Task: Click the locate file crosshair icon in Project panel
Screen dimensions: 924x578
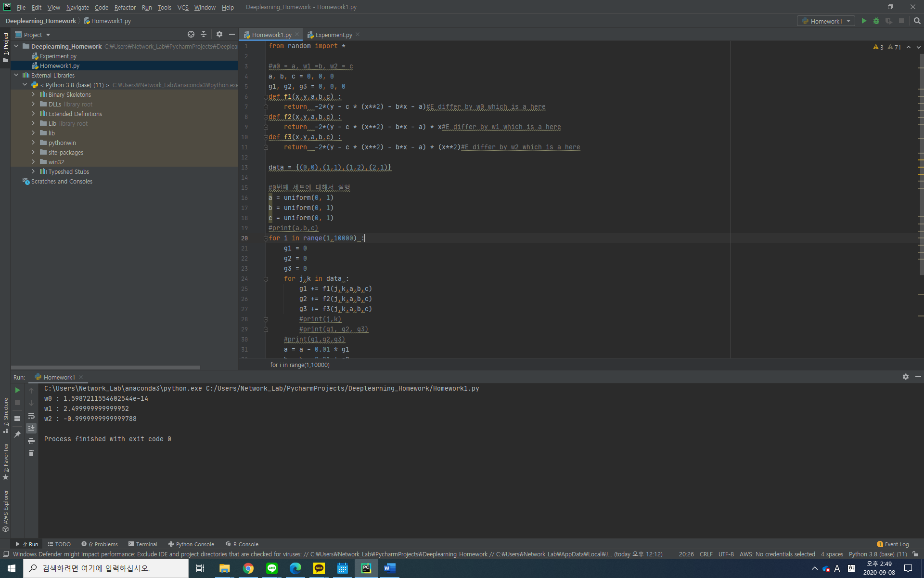Action: (x=191, y=35)
